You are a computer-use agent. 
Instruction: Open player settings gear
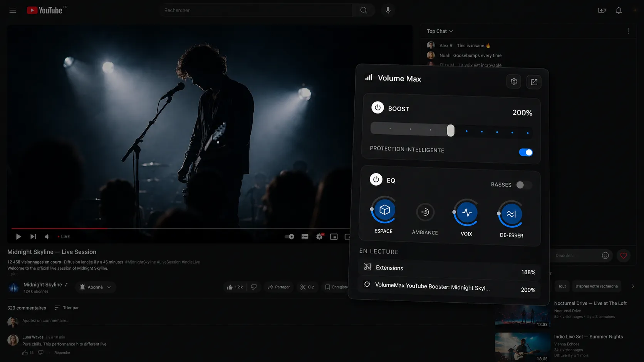click(x=320, y=237)
